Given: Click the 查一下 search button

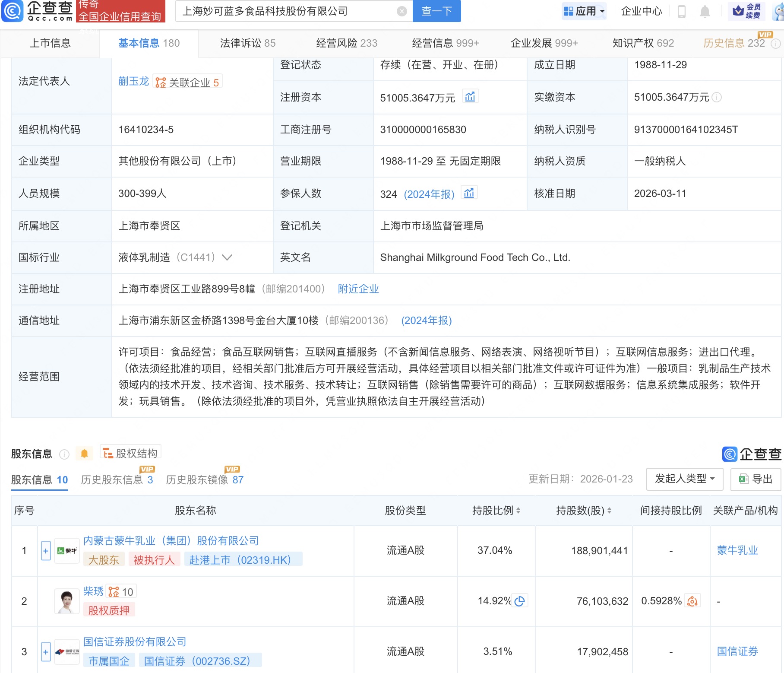Looking at the screenshot, I should point(436,11).
